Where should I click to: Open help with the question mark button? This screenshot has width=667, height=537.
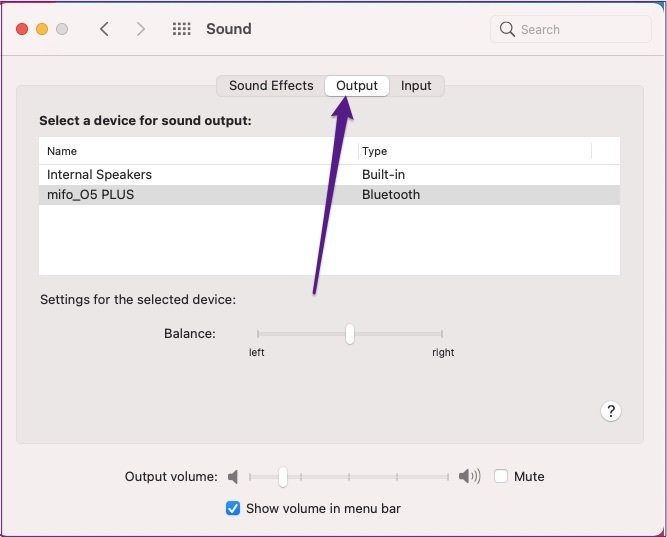pyautogui.click(x=611, y=411)
